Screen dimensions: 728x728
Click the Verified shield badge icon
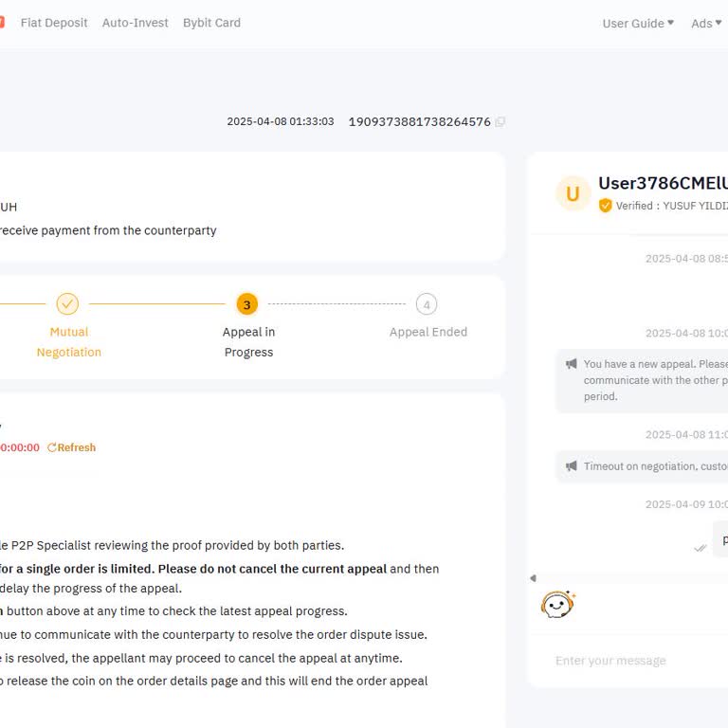605,205
